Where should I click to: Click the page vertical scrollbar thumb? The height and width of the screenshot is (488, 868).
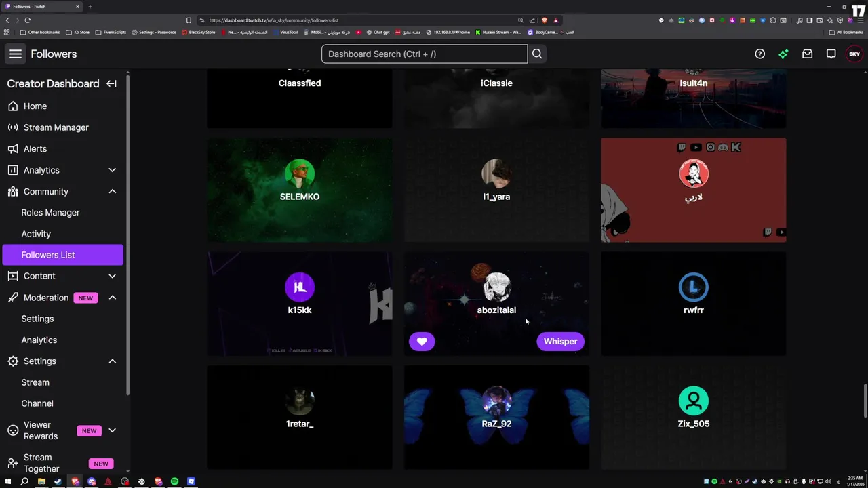click(865, 401)
